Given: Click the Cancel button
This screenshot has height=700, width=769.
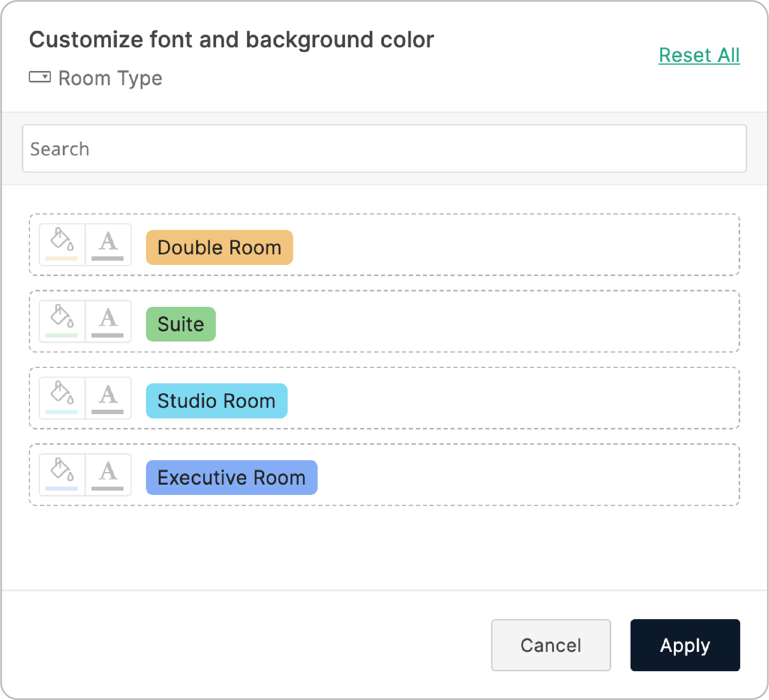Looking at the screenshot, I should [551, 645].
